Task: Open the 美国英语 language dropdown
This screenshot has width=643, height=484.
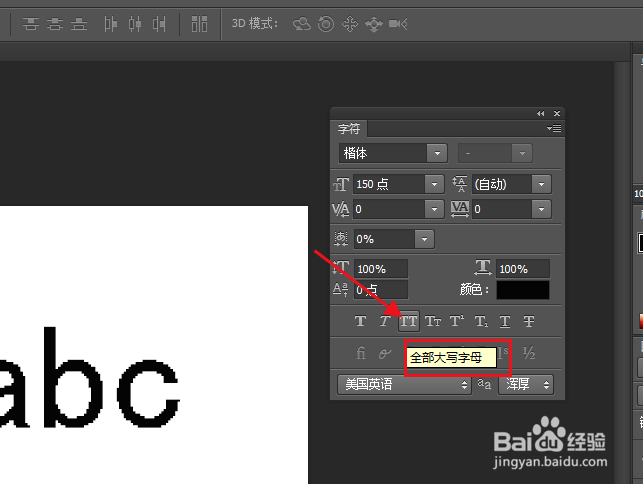Action: pyautogui.click(x=404, y=384)
